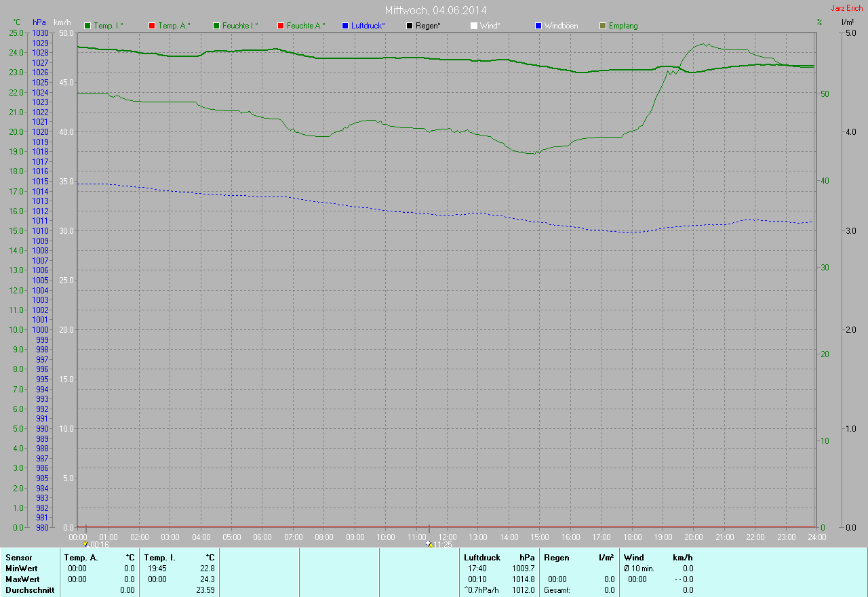The height and width of the screenshot is (597, 868).
Task: Click the 25.0 temperature axis value
Action: tap(16, 33)
